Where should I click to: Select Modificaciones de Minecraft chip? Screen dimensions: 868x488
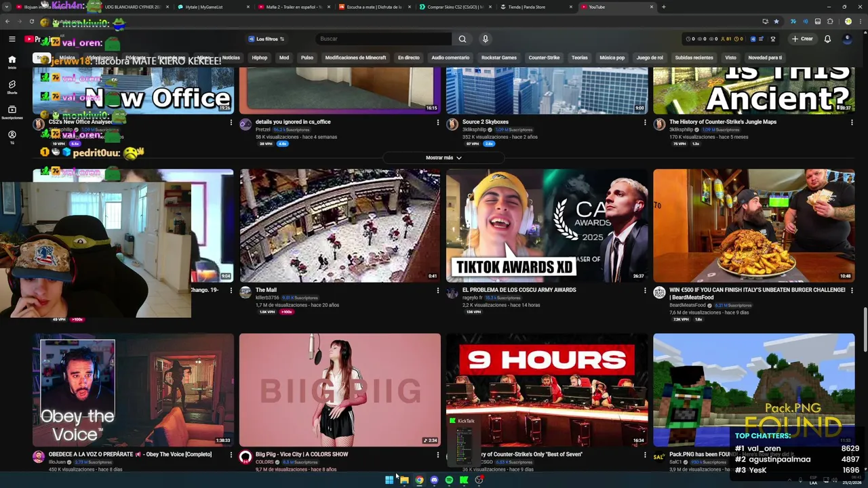(x=355, y=58)
